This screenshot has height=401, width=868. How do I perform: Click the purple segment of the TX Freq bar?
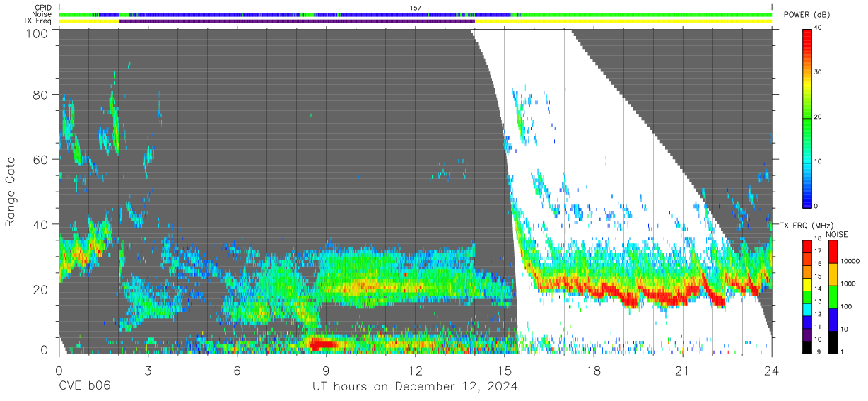(296, 21)
